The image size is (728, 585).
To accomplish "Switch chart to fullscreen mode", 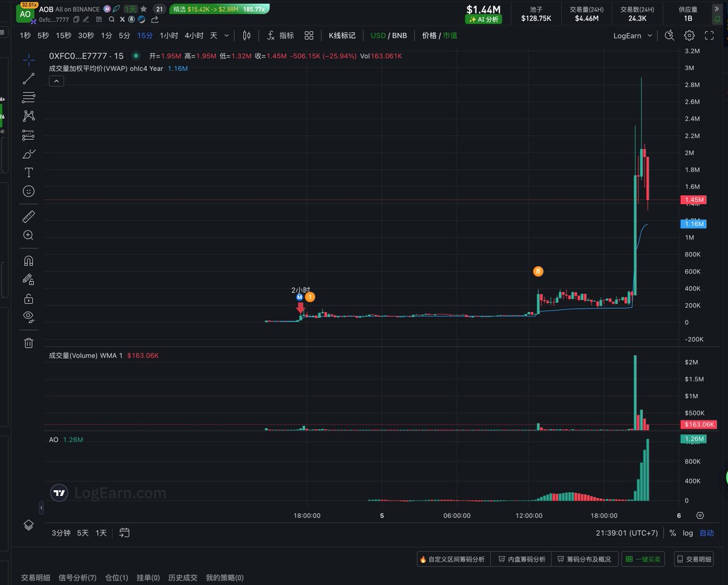I will 709,36.
